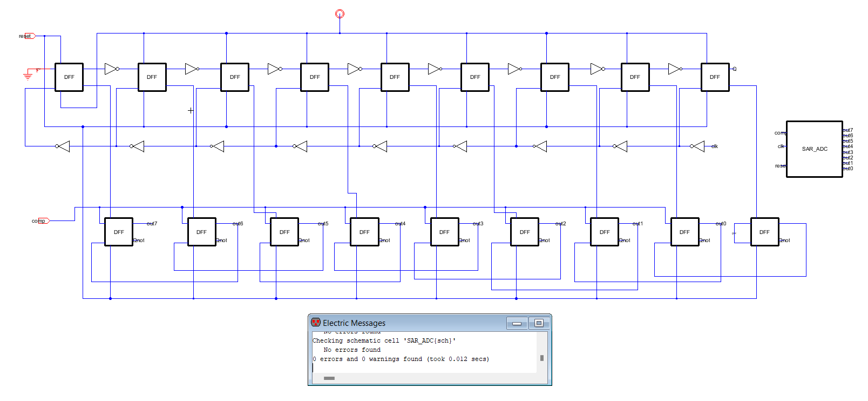Select the DFF block driving out4
This screenshot has height=401, width=868.
click(x=364, y=232)
